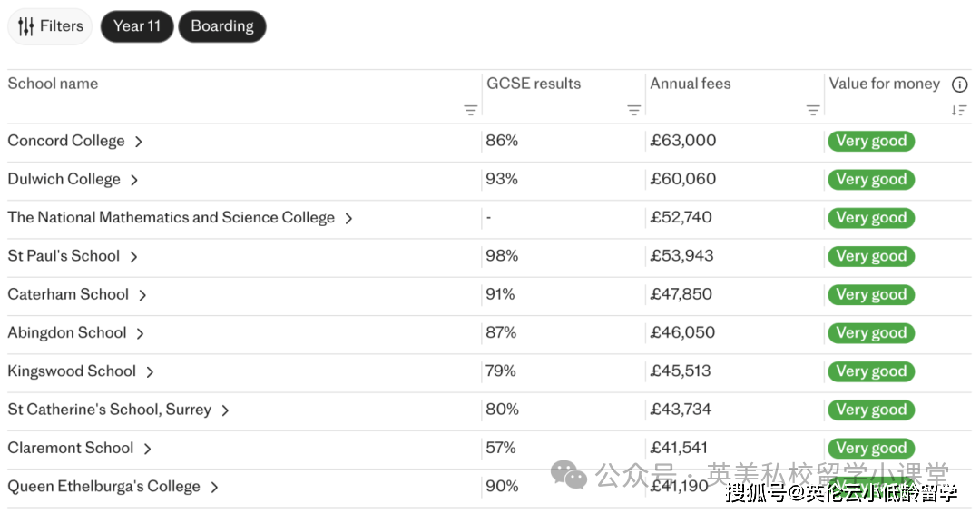Image resolution: width=980 pixels, height=514 pixels.
Task: Toggle the Boarding filter chip
Action: click(222, 26)
